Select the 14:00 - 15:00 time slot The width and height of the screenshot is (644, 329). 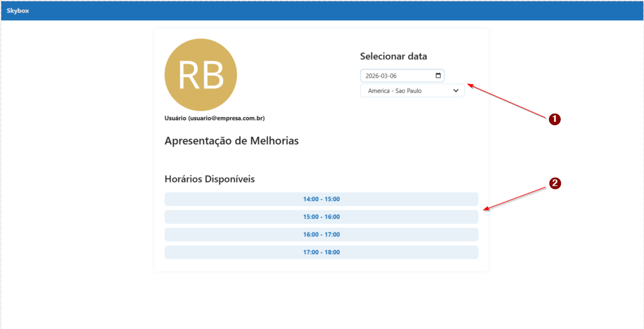click(x=321, y=199)
